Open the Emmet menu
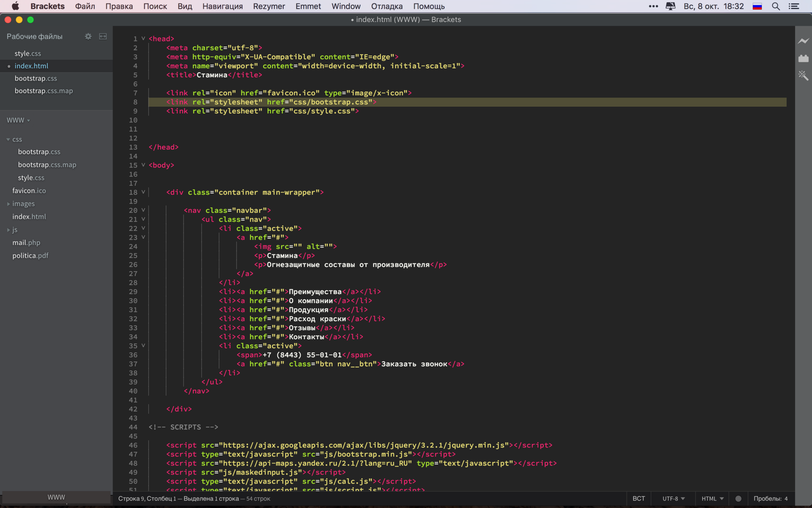The image size is (812, 508). coord(308,6)
